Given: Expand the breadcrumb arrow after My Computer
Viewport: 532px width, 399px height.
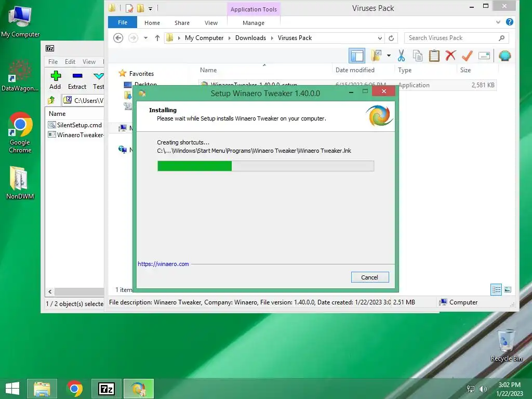Looking at the screenshot, I should (229, 38).
